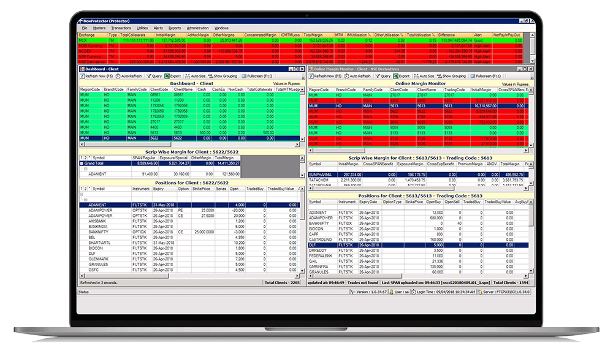Open the Alerts menu
The height and width of the screenshot is (364, 613).
tap(158, 28)
